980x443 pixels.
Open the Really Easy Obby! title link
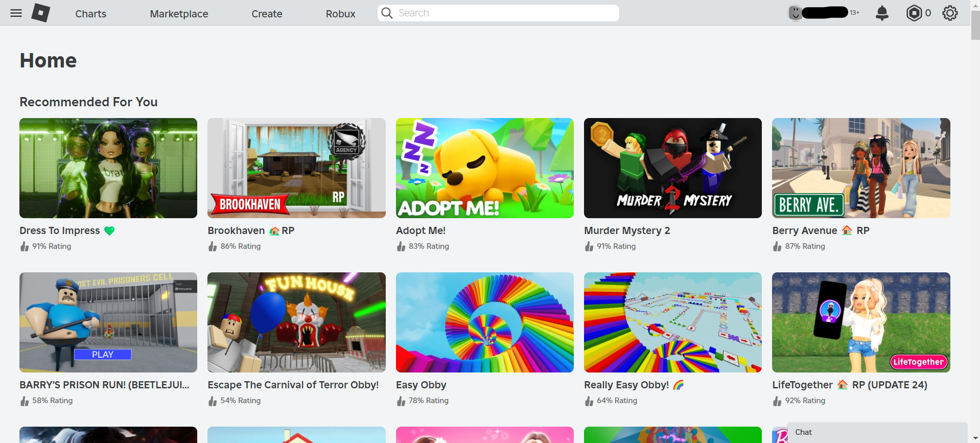[634, 385]
